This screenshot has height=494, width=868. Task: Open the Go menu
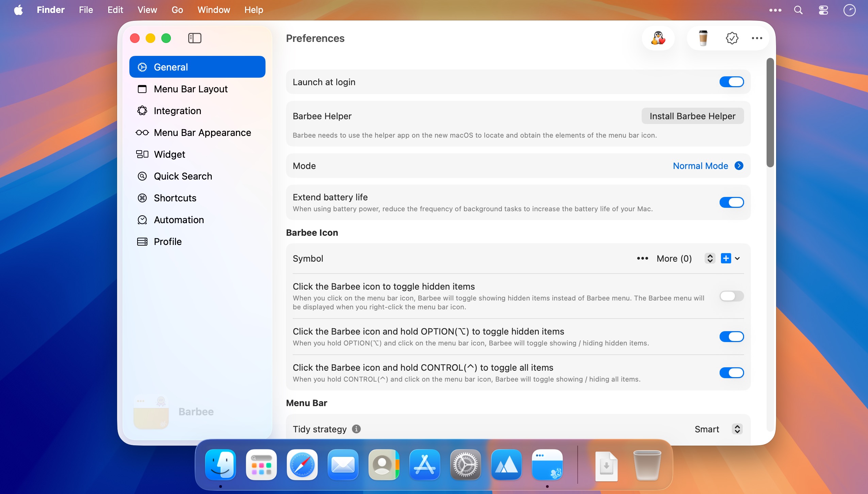(x=177, y=10)
